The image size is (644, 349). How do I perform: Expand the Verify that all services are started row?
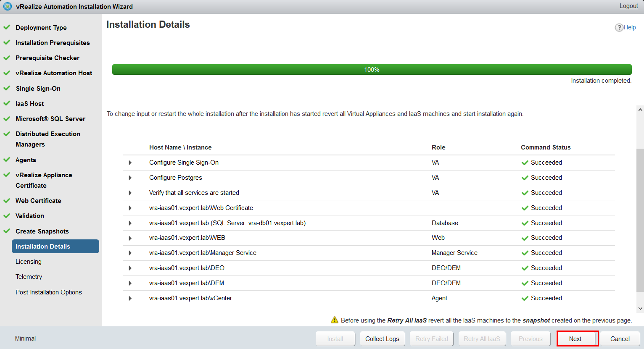pyautogui.click(x=130, y=193)
